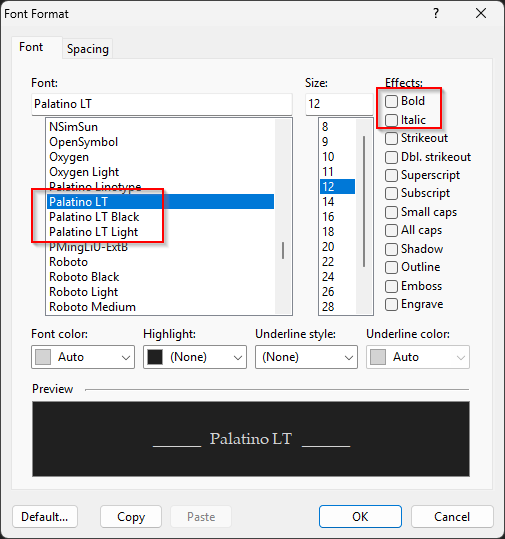The width and height of the screenshot is (505, 539).
Task: Open the Highlight dropdown
Action: click(195, 357)
